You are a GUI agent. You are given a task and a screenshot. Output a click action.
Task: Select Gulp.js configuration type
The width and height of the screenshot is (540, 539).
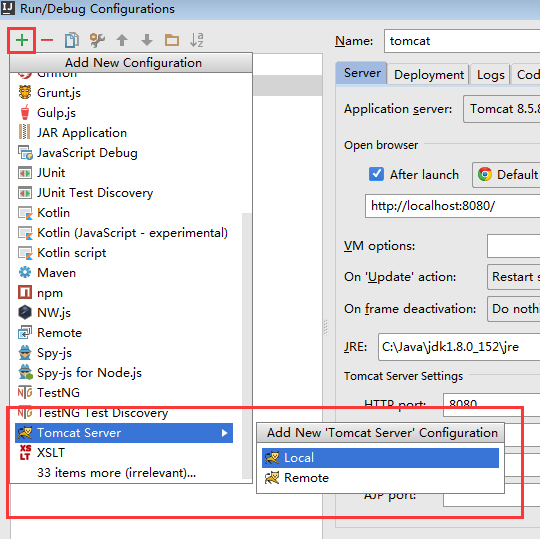point(125,113)
